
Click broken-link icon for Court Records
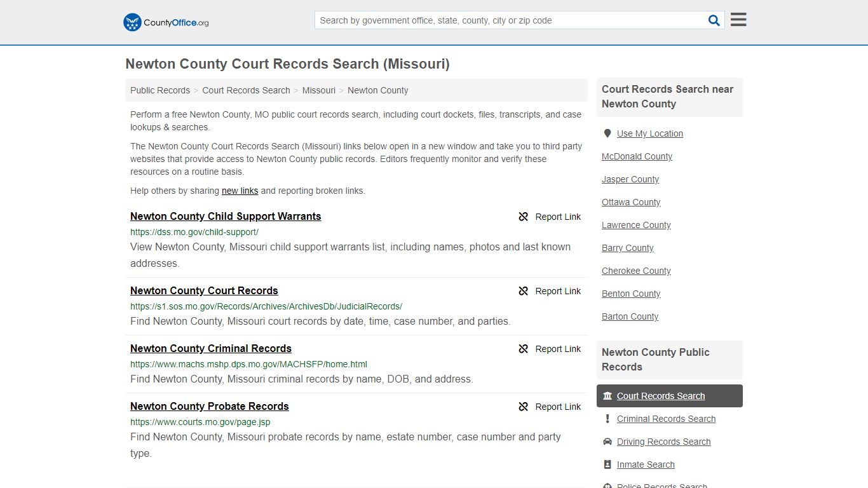(x=524, y=291)
